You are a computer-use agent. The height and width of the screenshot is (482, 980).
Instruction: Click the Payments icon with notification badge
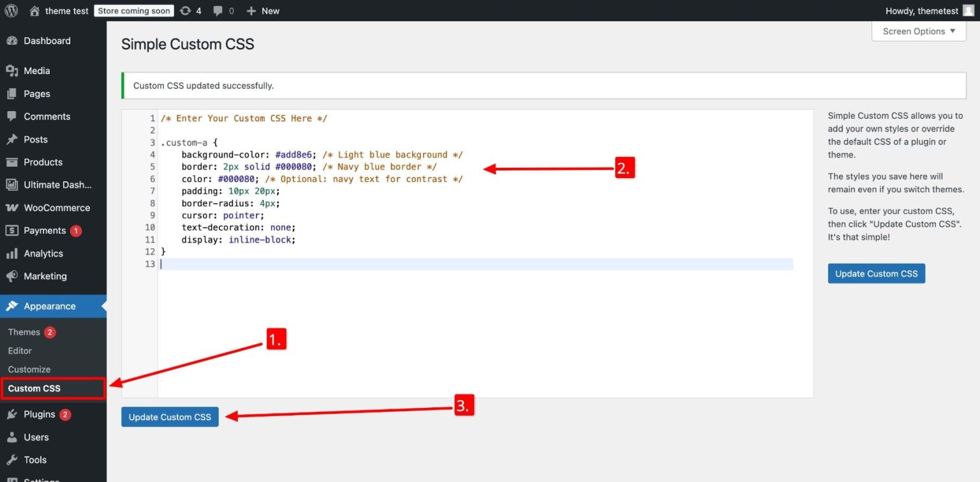tap(13, 230)
